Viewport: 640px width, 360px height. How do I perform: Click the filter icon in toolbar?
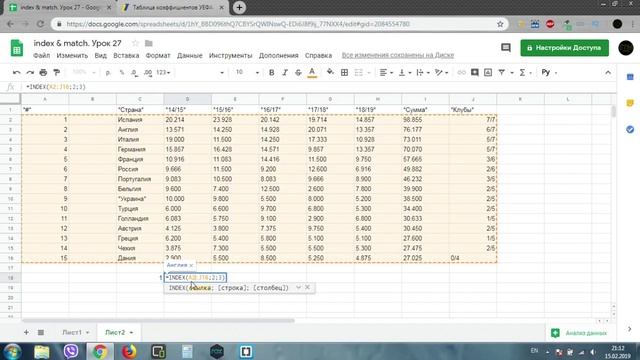pyautogui.click(x=502, y=73)
